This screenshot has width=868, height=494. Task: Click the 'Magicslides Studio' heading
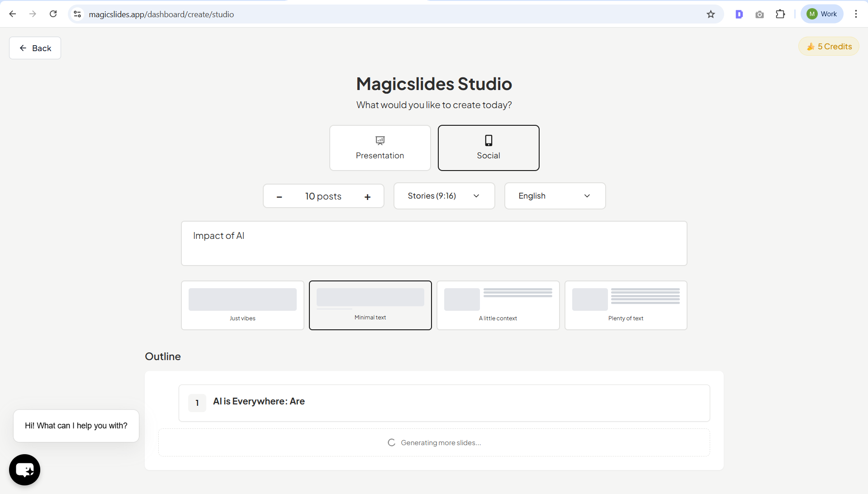point(434,84)
